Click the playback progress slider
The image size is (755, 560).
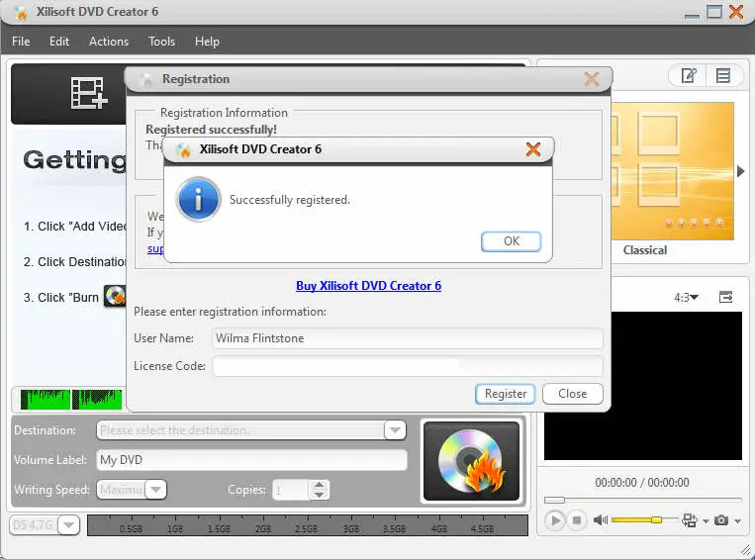pos(643,500)
